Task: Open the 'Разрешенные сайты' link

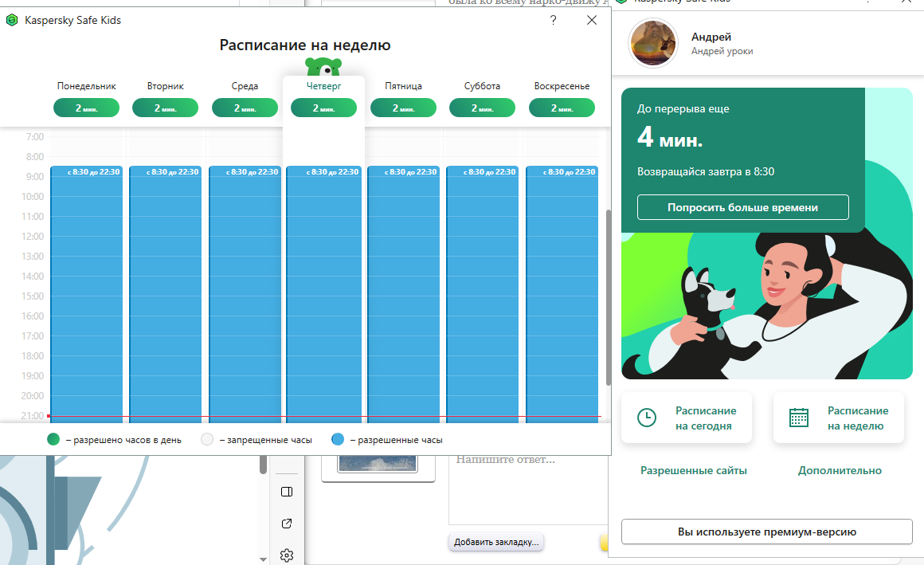Action: click(x=694, y=471)
